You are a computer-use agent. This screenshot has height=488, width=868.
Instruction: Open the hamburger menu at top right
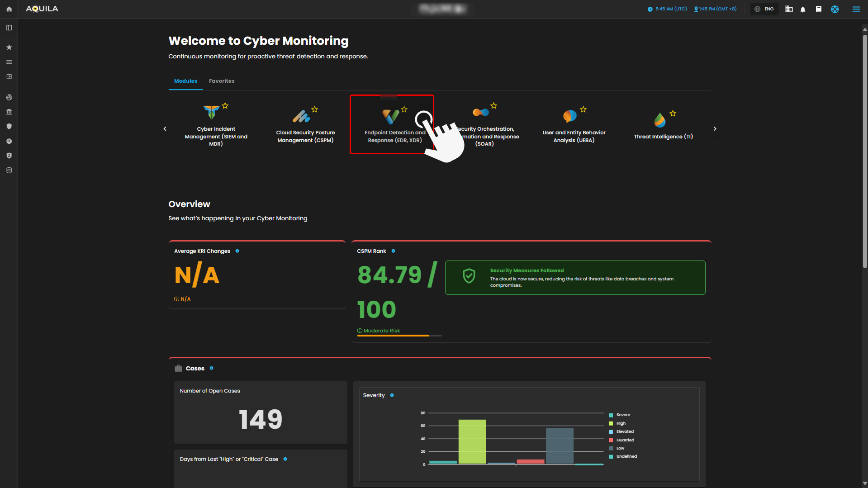coord(856,9)
